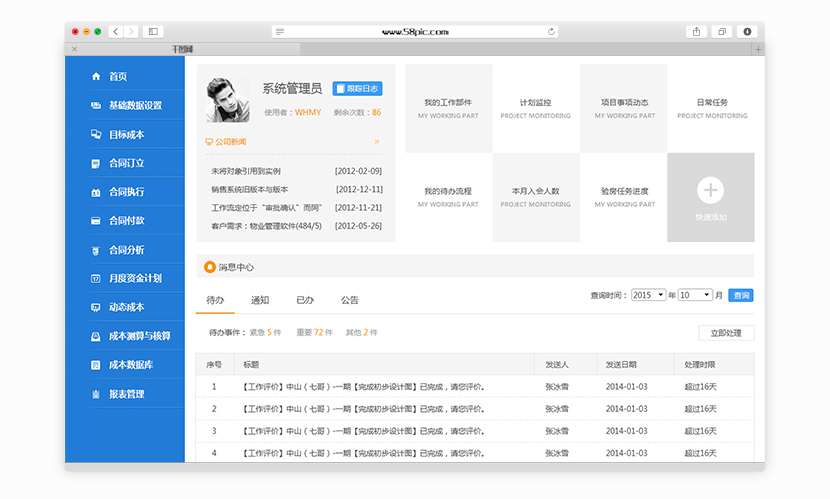Filter by 紧急 5 件 events
Viewport: 830px width, 499px height.
pyautogui.click(x=265, y=333)
